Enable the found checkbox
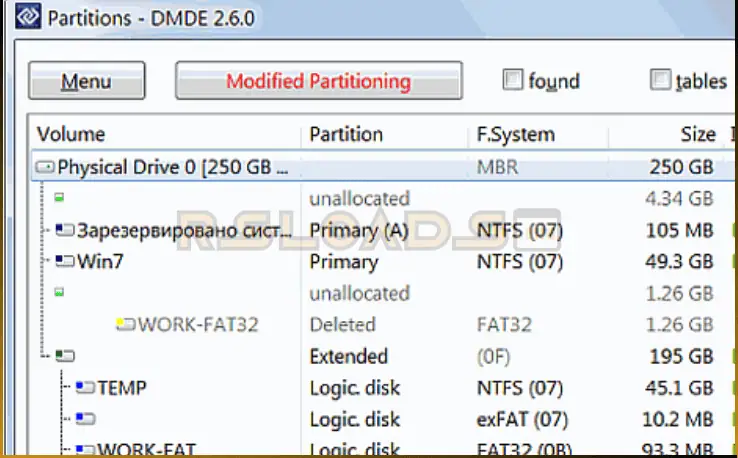The height and width of the screenshot is (458, 738). click(513, 80)
